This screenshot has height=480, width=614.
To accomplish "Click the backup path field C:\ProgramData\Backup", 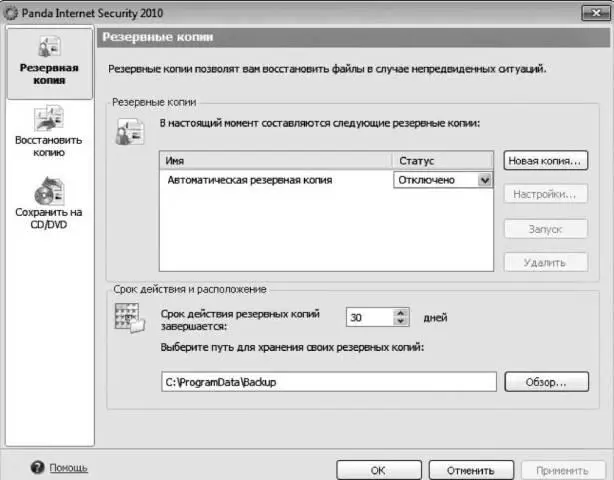I will 329,382.
